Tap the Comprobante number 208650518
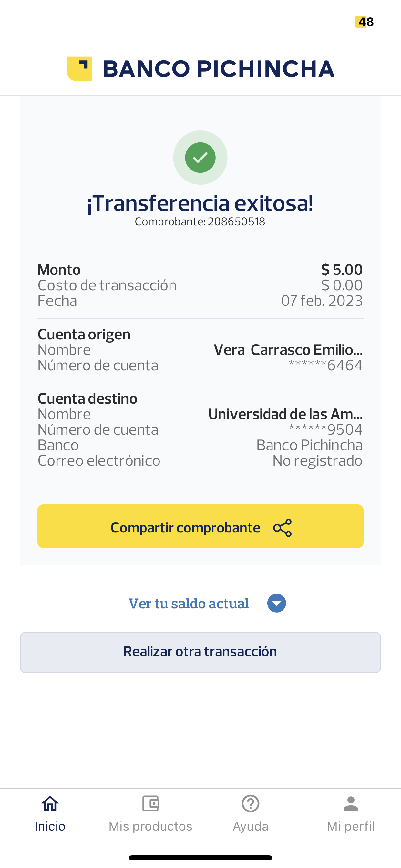Image resolution: width=401 pixels, height=868 pixels. 236,222
